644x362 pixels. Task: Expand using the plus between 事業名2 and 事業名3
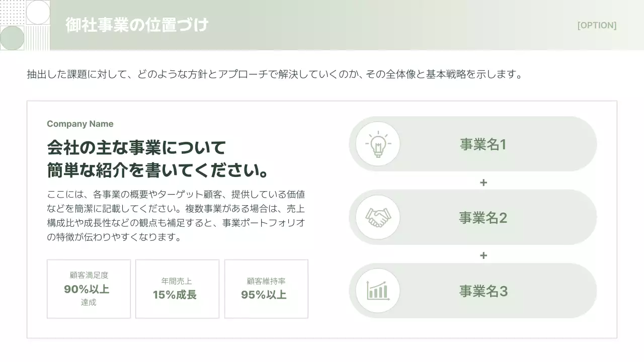coord(482,255)
